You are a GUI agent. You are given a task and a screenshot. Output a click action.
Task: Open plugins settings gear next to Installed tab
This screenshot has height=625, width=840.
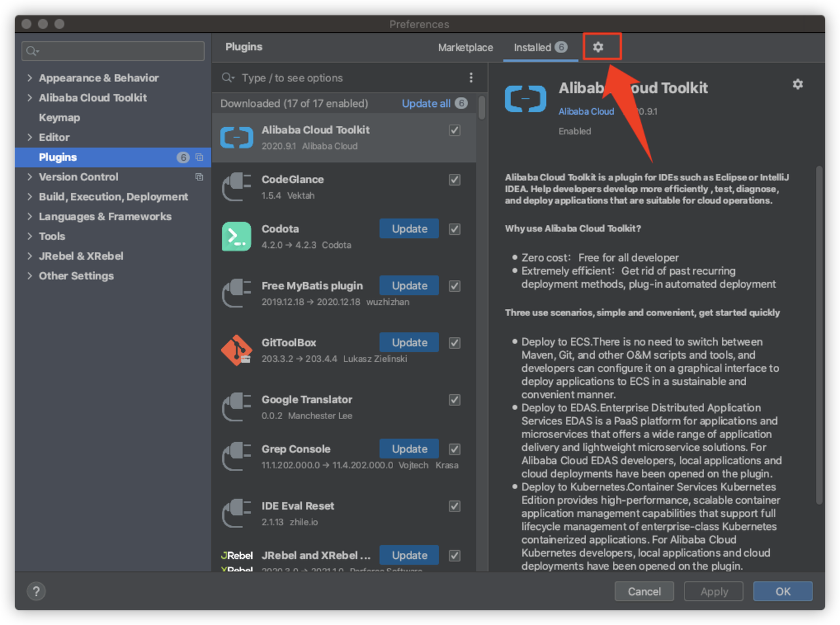(x=598, y=47)
